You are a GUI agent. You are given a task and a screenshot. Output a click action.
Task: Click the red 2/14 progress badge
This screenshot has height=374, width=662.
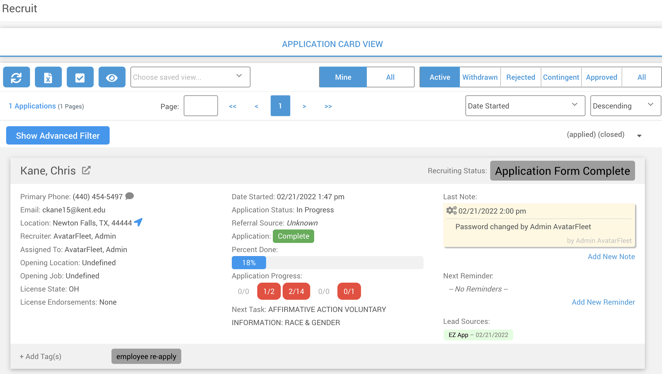tap(296, 291)
